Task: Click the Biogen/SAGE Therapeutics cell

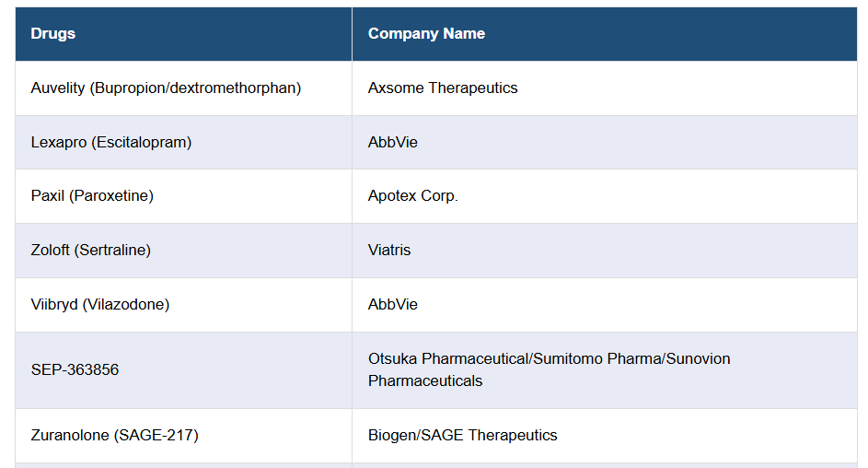Action: coord(463,436)
